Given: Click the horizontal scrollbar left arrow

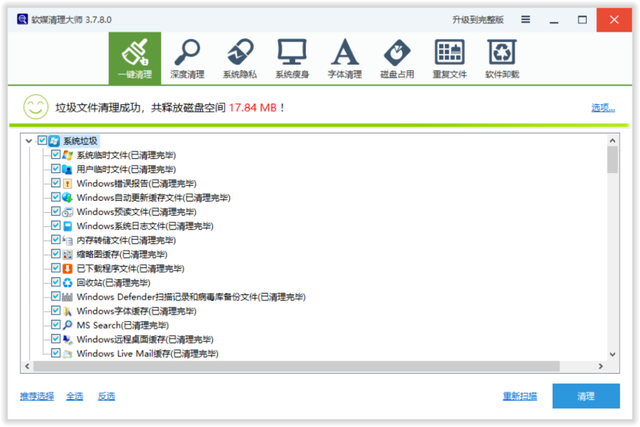Looking at the screenshot, I should (27, 366).
